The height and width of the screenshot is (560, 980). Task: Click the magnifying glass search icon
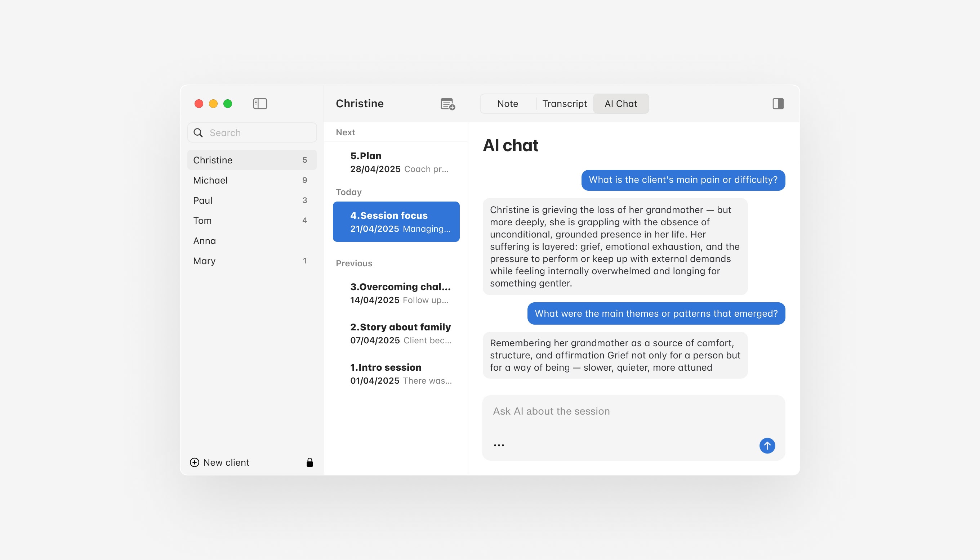198,133
